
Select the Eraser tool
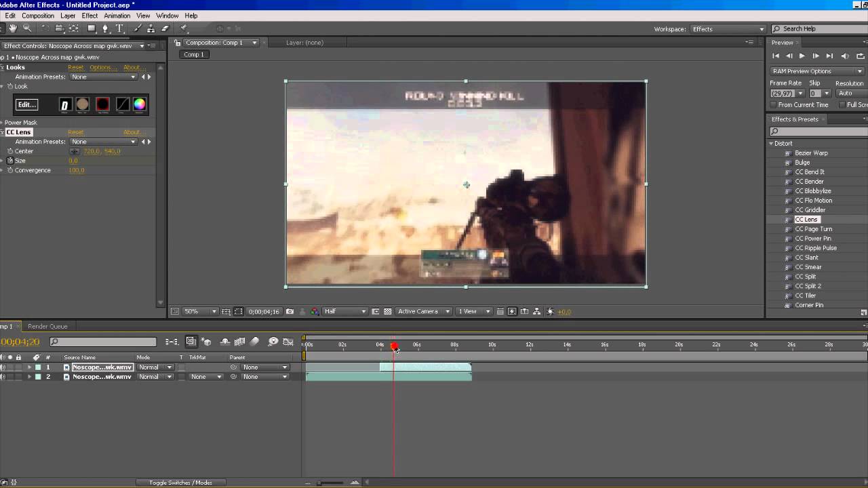pos(165,28)
